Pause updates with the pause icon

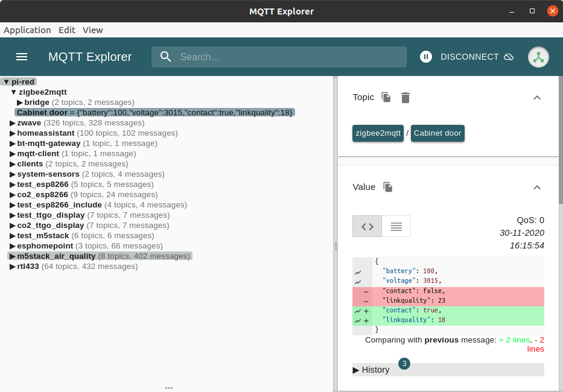point(426,57)
